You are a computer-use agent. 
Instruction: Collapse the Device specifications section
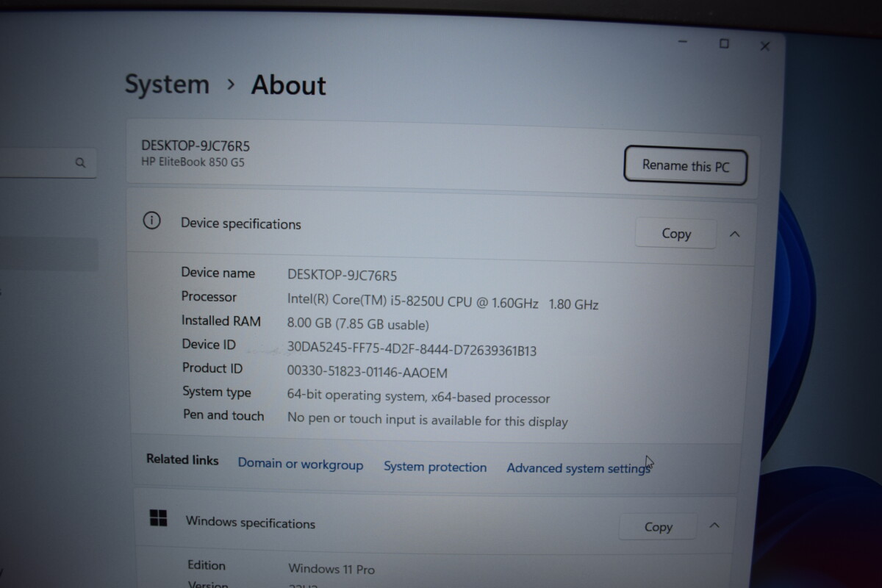click(x=734, y=234)
